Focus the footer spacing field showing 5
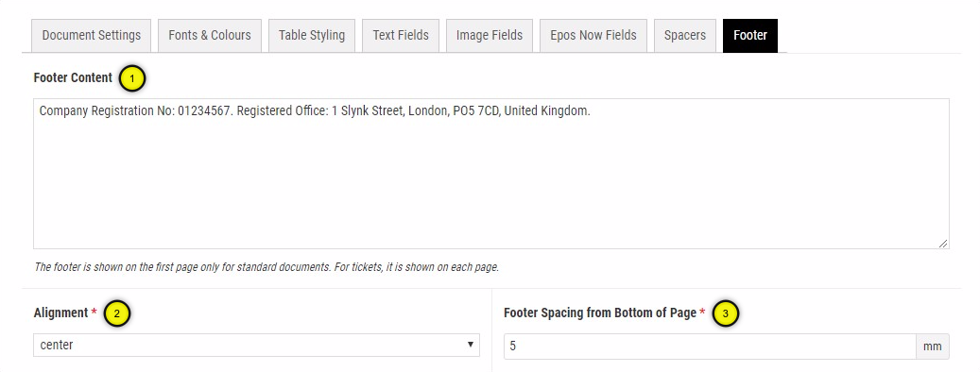This screenshot has height=372, width=980. (710, 347)
